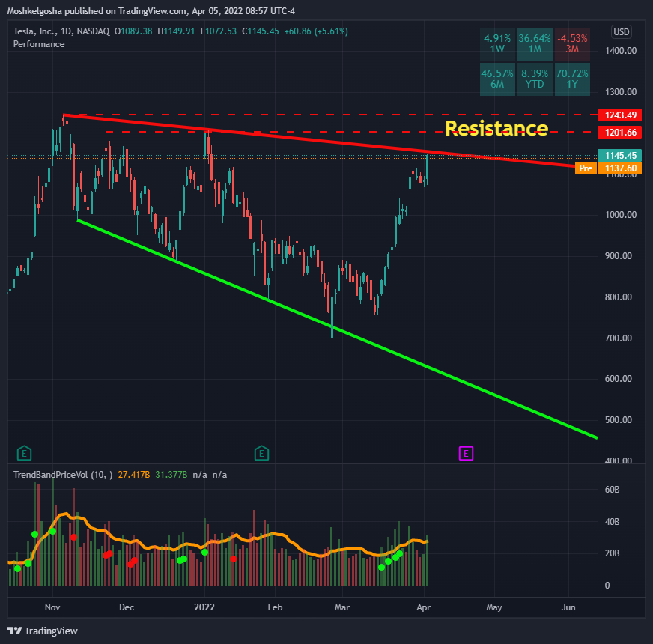Click the +60.86 (+5.61%) change value
653x644 pixels.
coord(316,31)
